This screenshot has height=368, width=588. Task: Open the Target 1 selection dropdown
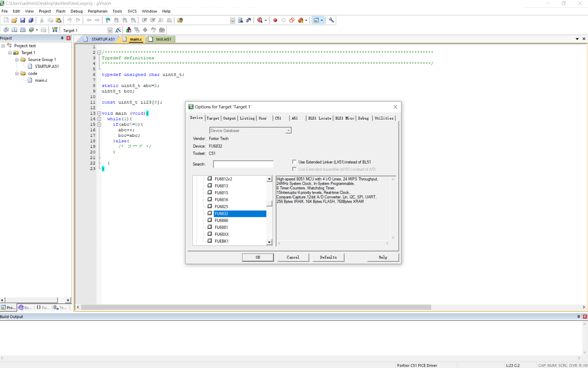(x=110, y=30)
